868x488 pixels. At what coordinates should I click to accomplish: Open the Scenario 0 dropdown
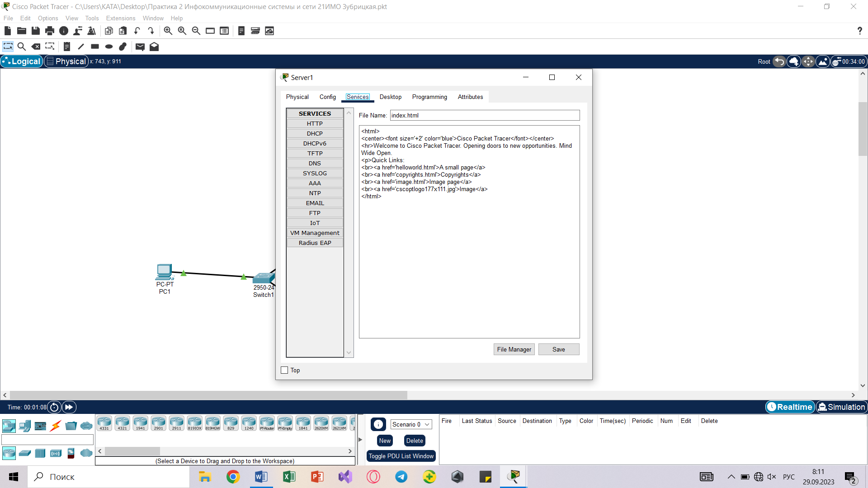(411, 424)
